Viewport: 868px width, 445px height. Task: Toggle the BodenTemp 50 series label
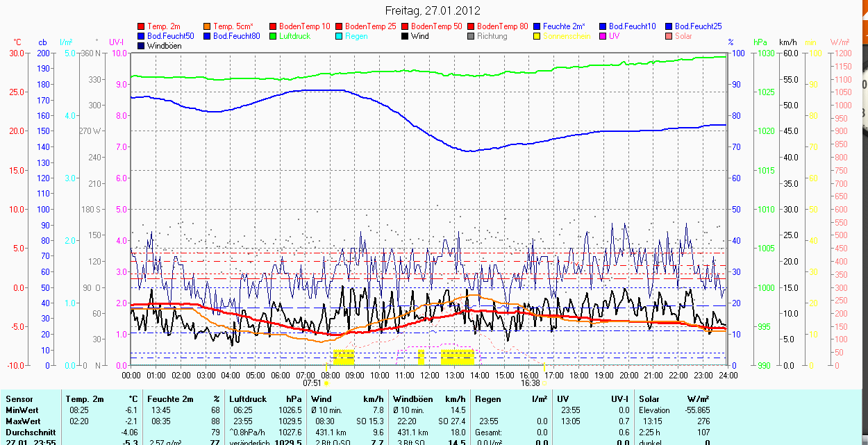point(438,26)
